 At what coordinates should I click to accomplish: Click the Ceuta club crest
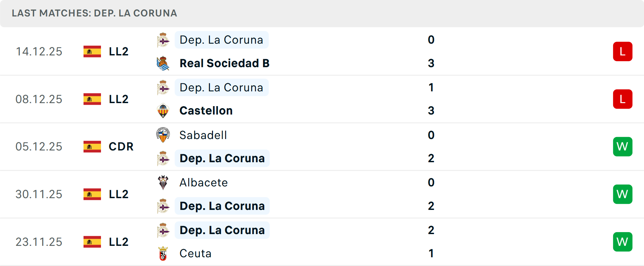tap(163, 254)
